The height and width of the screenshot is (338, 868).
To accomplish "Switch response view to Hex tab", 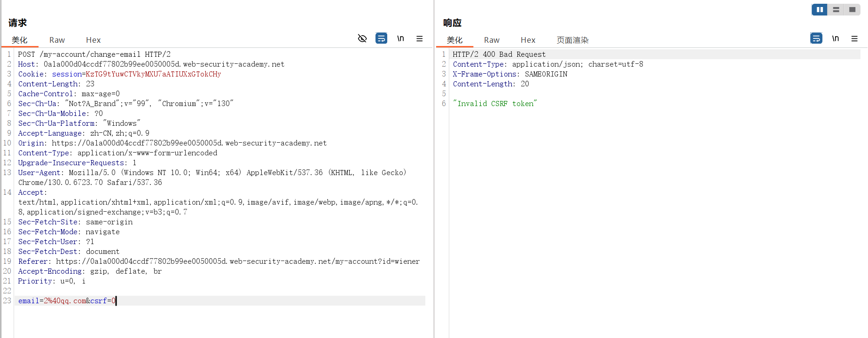I will coord(528,40).
